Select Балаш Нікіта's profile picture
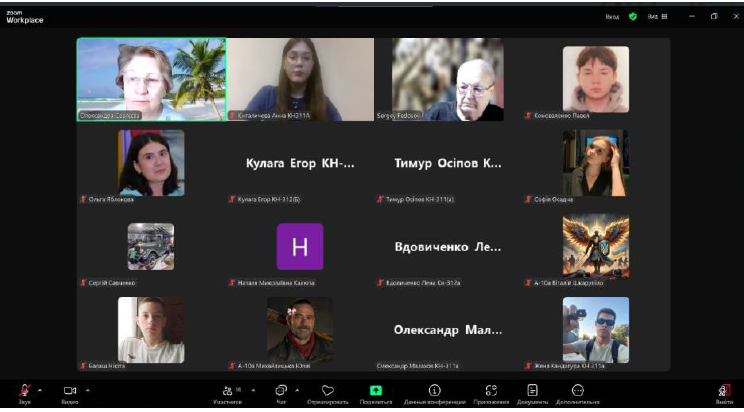Viewport: 744px width, 412px height. pyautogui.click(x=151, y=330)
